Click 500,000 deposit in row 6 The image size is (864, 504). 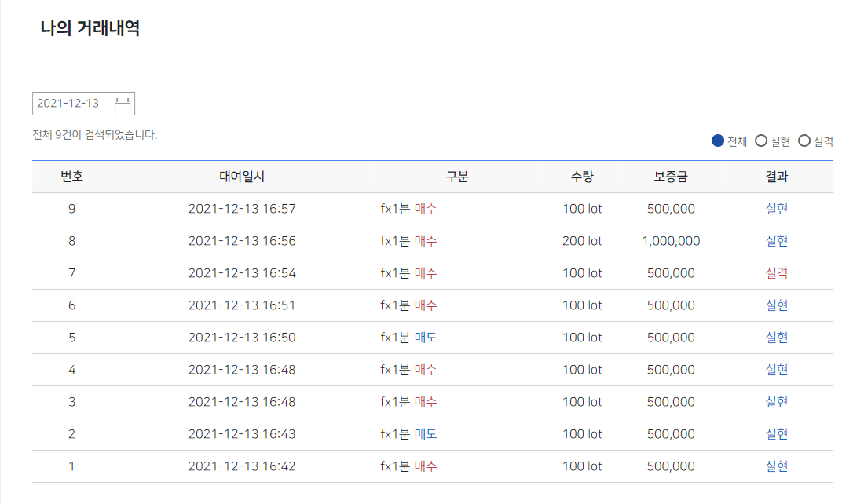[671, 305]
